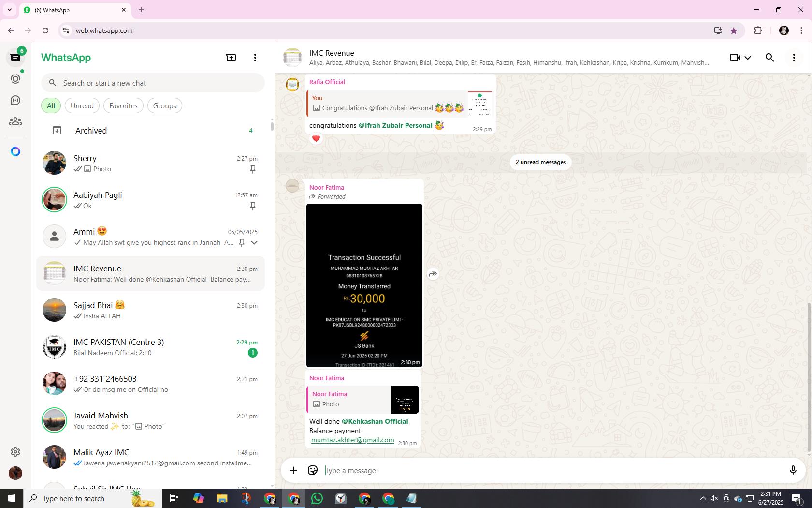
Task: Open IMC Revenue chat options menu
Action: 794,58
